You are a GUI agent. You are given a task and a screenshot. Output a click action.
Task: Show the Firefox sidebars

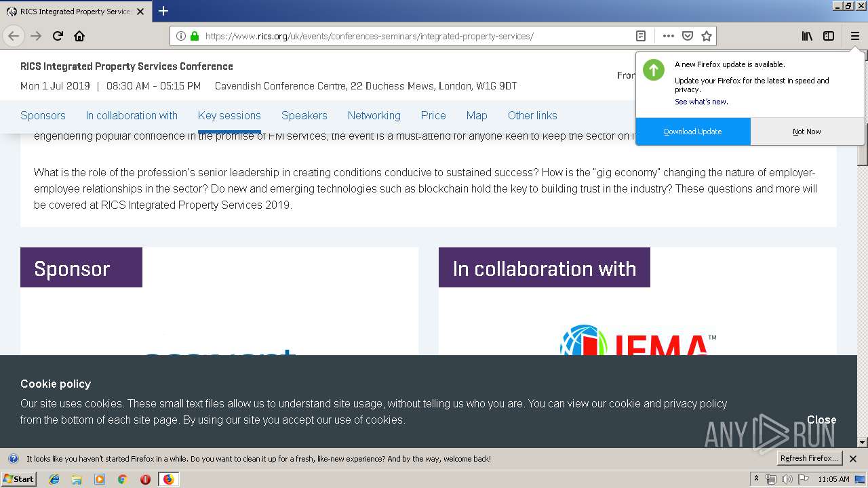click(x=829, y=36)
